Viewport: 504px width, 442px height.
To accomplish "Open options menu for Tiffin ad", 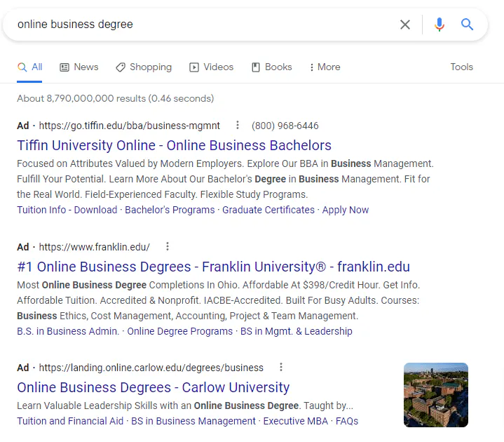I will [238, 126].
